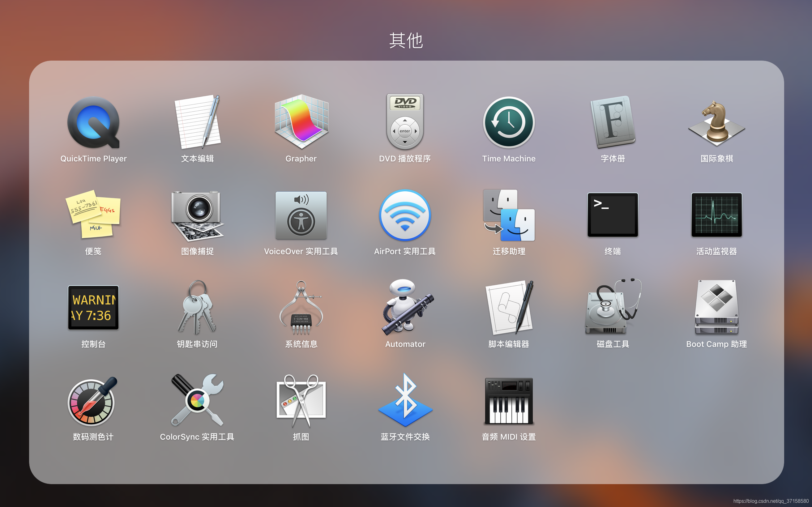Open the Grapher app
The height and width of the screenshot is (507, 812).
click(x=301, y=123)
